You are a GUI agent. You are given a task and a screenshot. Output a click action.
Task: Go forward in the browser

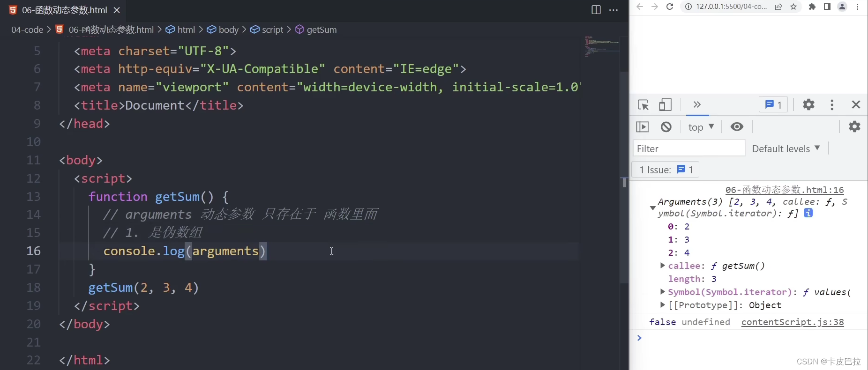click(x=655, y=7)
